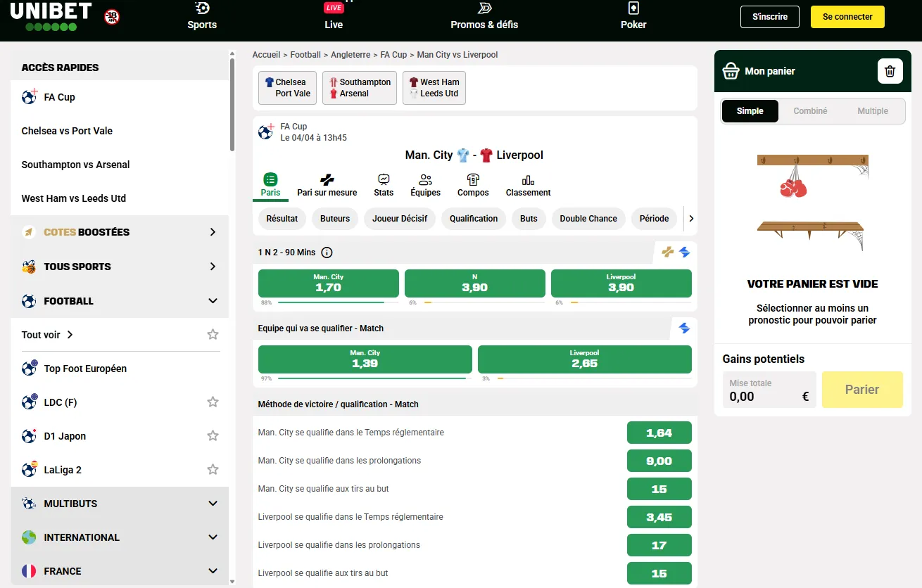This screenshot has width=922, height=588.
Task: Click the left sidebar scrollbar
Action: click(x=232, y=106)
